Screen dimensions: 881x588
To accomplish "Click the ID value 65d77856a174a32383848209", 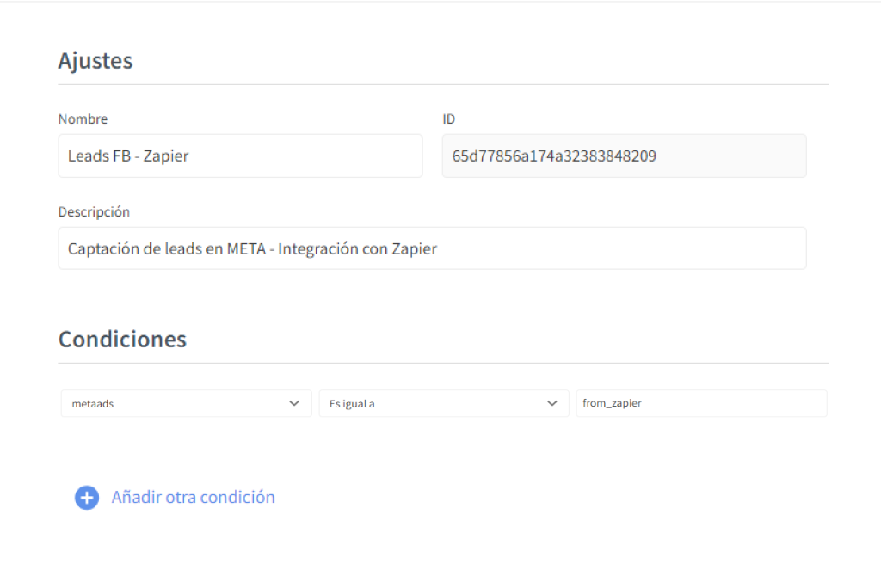I will tap(554, 156).
